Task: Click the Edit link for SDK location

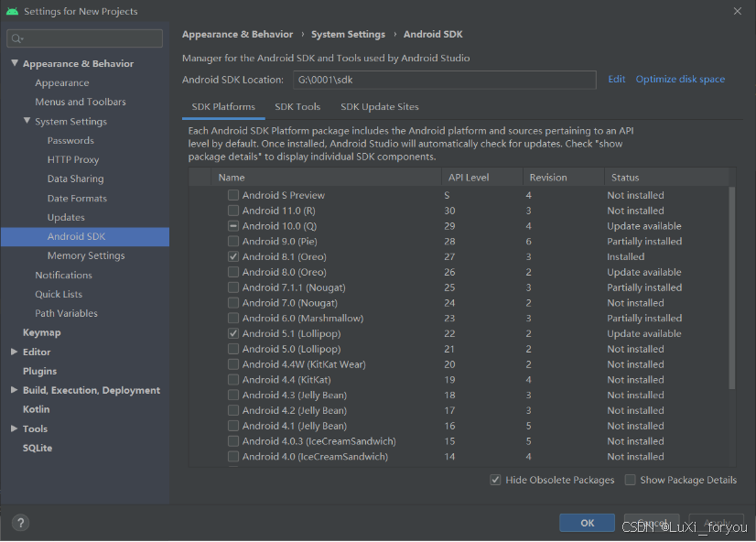Action: pyautogui.click(x=616, y=79)
